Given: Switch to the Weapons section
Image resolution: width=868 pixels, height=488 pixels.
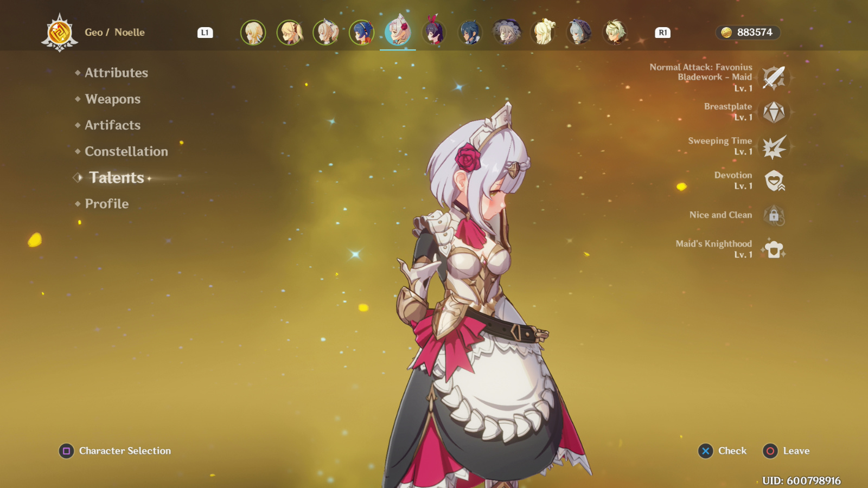Looking at the screenshot, I should pos(112,99).
